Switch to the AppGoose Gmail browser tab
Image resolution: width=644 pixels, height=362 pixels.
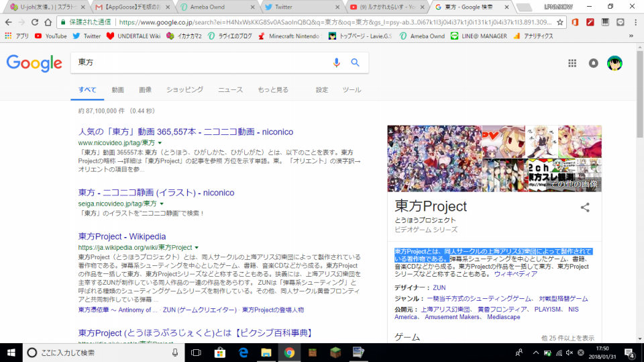tap(132, 7)
